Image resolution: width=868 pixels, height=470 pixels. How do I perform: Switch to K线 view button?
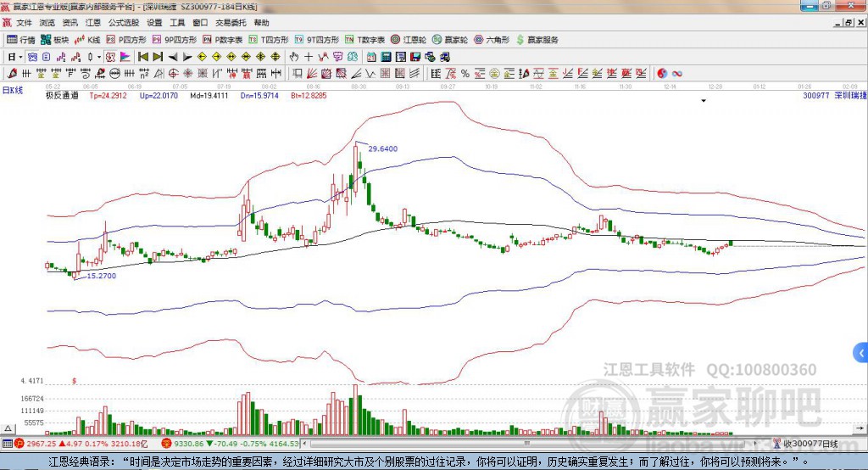[x=87, y=40]
